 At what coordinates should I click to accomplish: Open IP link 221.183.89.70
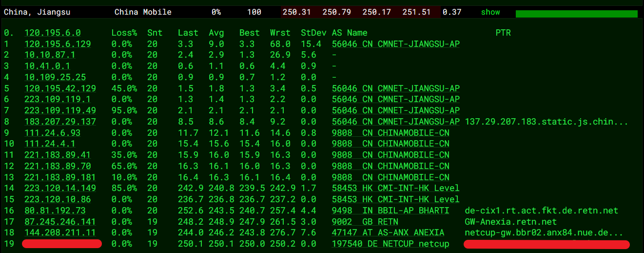point(58,166)
